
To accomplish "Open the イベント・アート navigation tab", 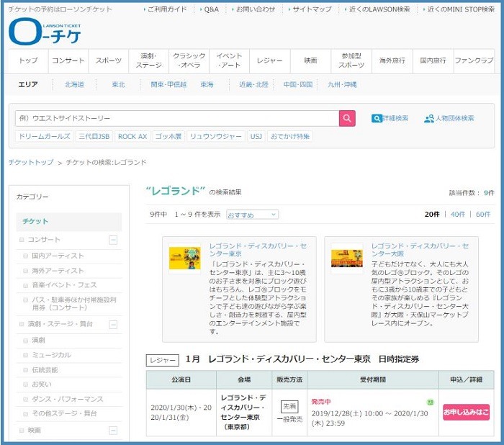I will pyautogui.click(x=229, y=60).
